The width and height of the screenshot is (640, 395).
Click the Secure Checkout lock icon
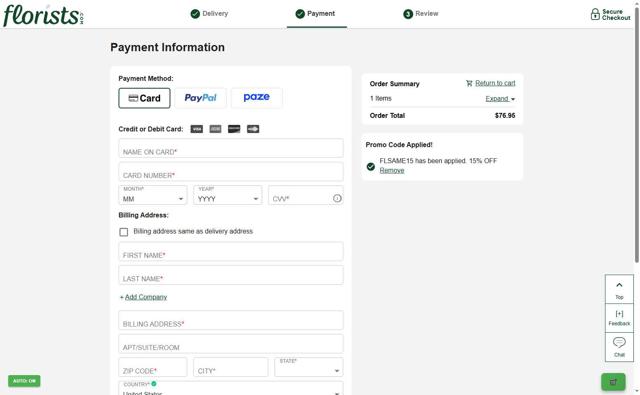click(x=595, y=14)
